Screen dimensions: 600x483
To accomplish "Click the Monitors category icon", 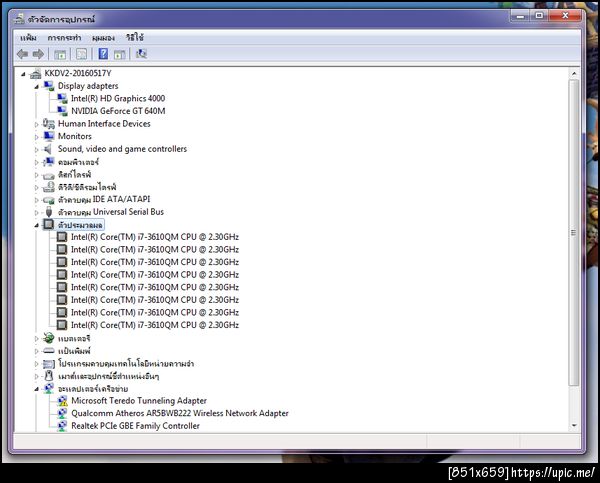I will (49, 136).
